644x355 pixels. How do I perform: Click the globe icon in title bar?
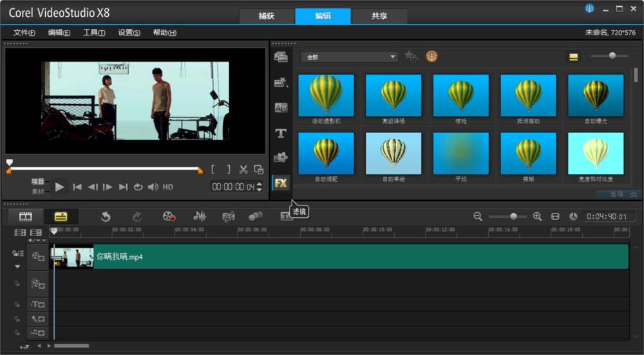point(589,8)
